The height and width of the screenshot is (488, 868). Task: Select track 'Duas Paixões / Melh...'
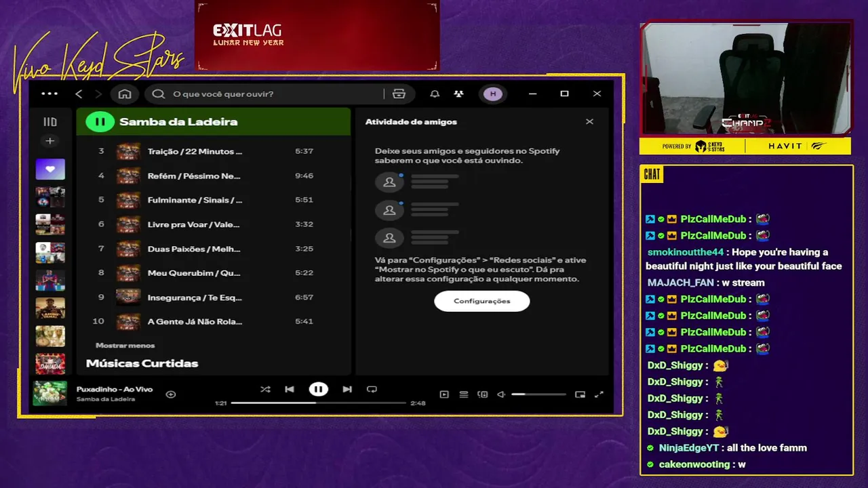coord(194,249)
